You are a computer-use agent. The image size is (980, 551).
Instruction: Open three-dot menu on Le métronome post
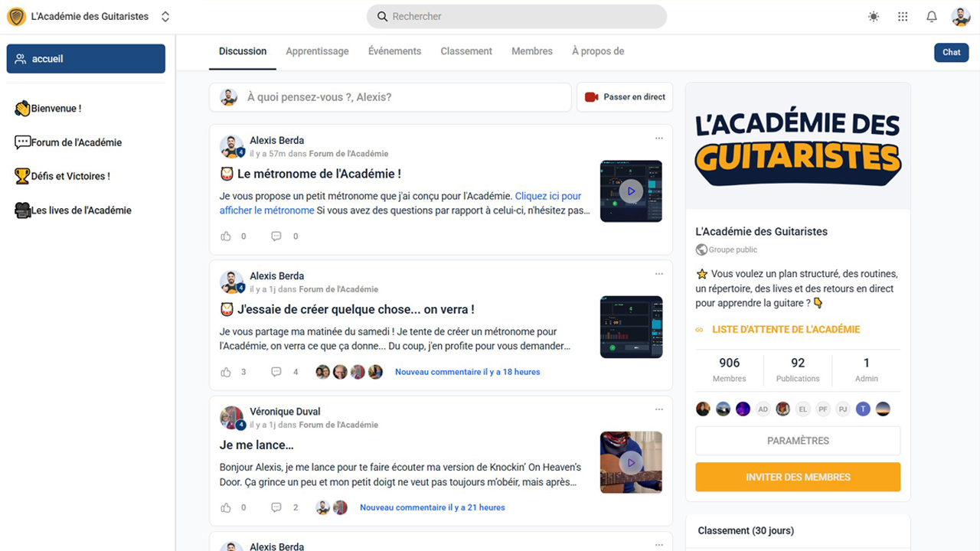(x=659, y=139)
